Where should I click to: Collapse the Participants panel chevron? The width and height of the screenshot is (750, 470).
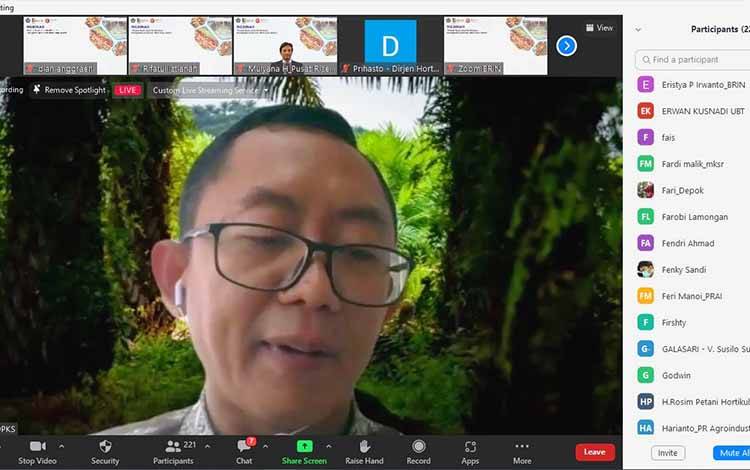tap(638, 30)
